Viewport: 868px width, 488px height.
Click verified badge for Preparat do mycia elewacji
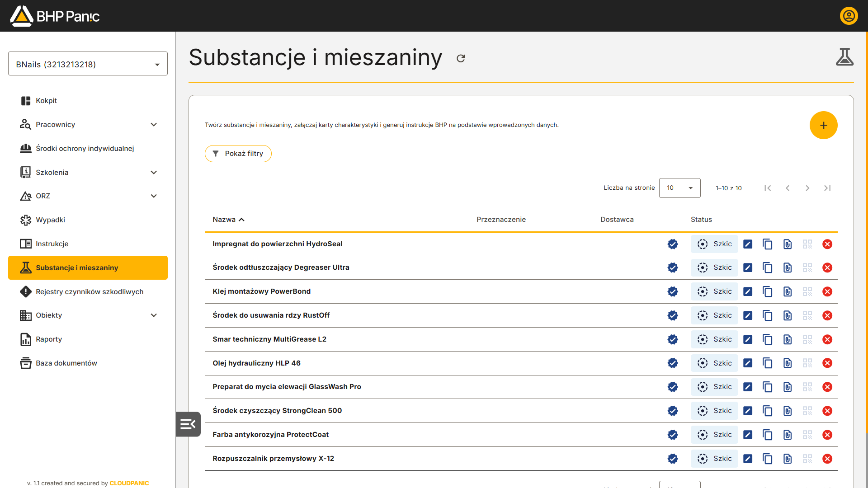[673, 387]
